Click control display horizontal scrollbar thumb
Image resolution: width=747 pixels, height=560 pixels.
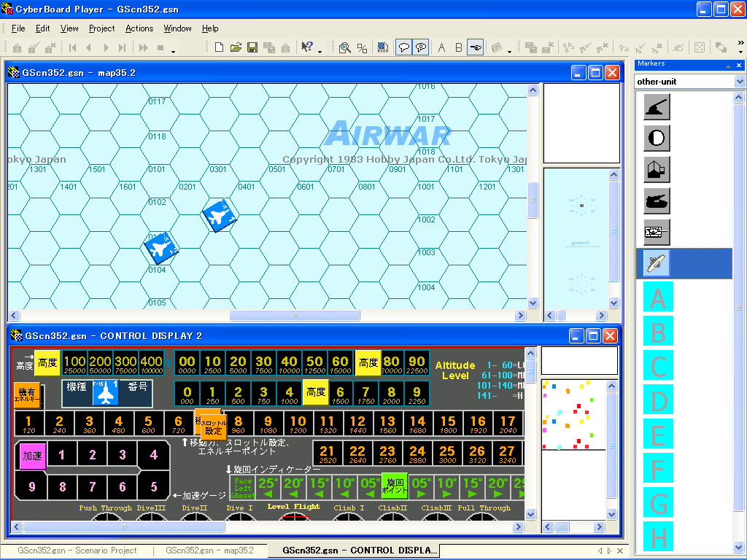124,526
